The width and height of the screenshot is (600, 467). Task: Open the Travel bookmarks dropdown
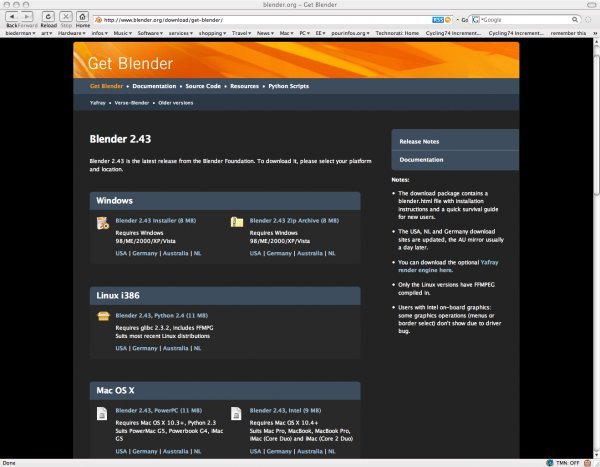[241, 33]
